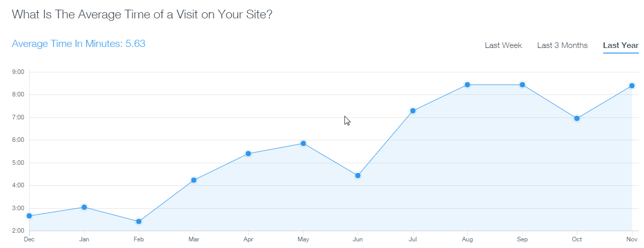Select the November data point
Image resolution: width=644 pixels, height=248 pixels.
pos(632,86)
